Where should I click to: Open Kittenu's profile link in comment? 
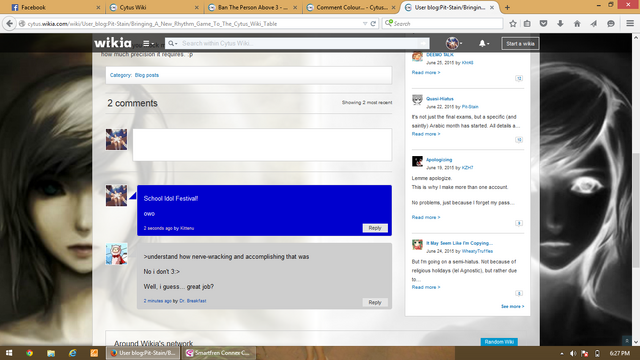coord(187,228)
